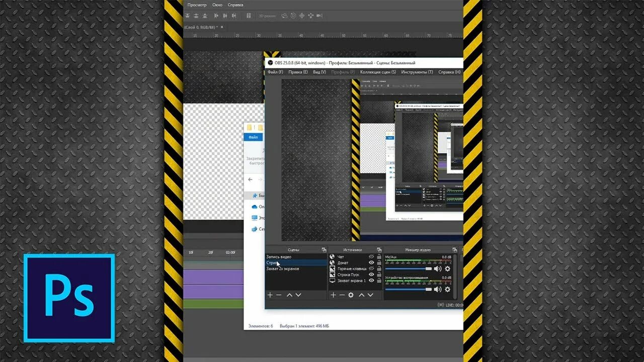Remove selected source with minus icon
Image resolution: width=644 pixels, height=362 pixels.
pyautogui.click(x=342, y=295)
